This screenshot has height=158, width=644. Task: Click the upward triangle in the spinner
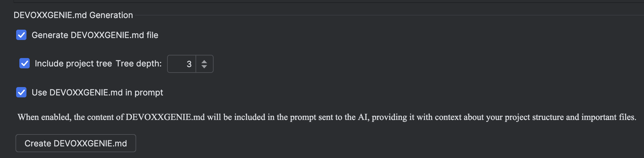click(x=204, y=61)
